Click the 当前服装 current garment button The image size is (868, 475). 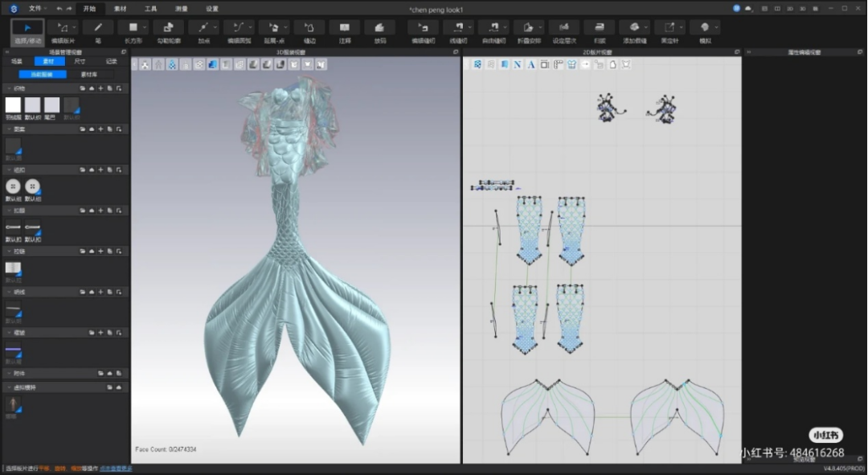[x=42, y=74]
